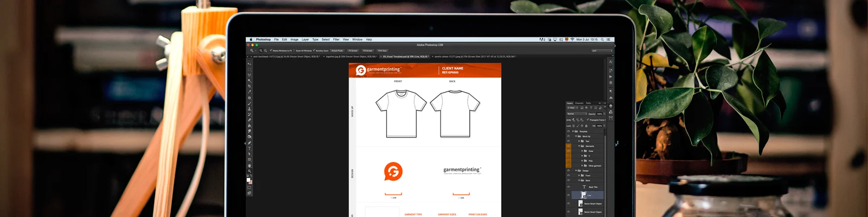868x217 pixels.
Task: Open macOS Spotlight search icon
Action: (602, 40)
